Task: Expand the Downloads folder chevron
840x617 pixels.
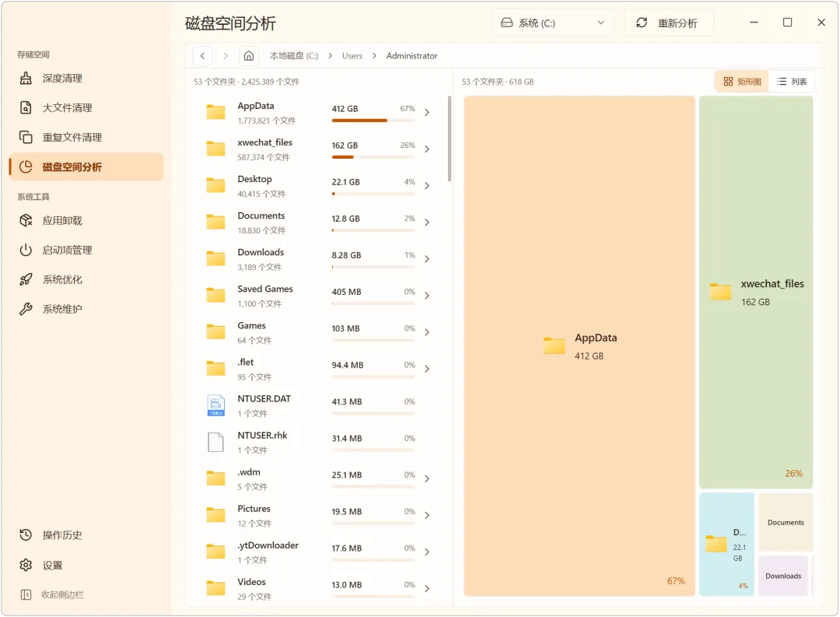Action: click(x=427, y=259)
